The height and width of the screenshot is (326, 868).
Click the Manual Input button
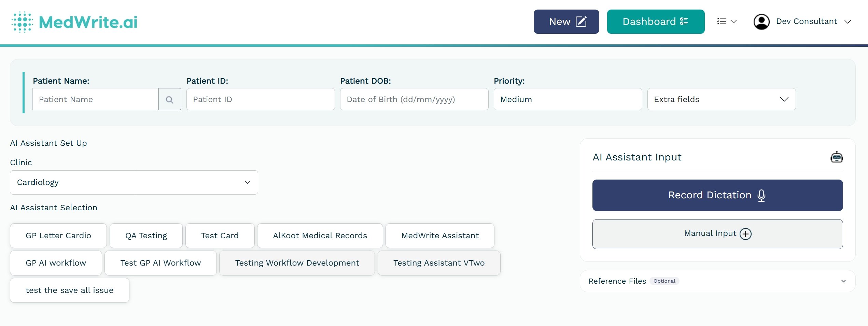[x=717, y=234]
